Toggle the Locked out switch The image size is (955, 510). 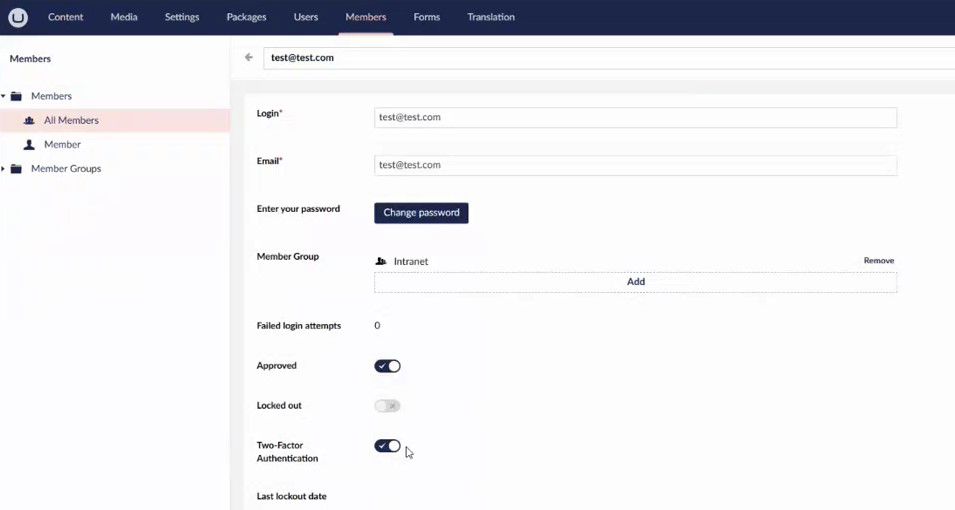point(387,406)
